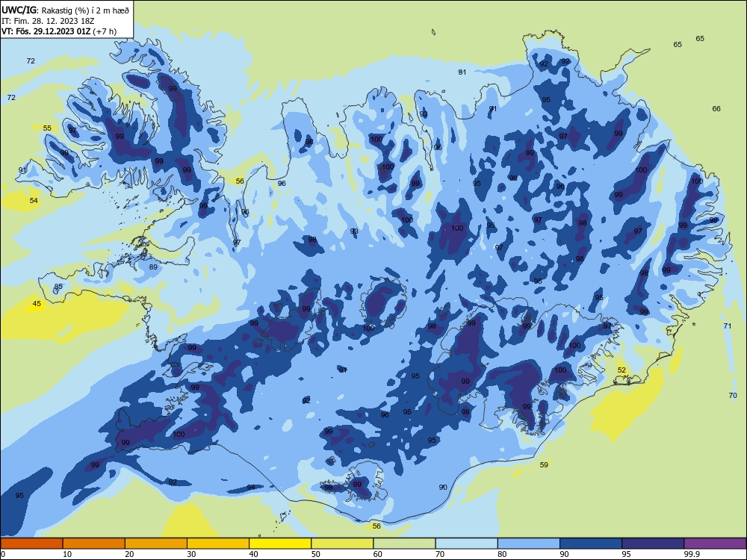Click the legend tick label '30'
Viewport: 747px width, 560px height.
coord(191,554)
